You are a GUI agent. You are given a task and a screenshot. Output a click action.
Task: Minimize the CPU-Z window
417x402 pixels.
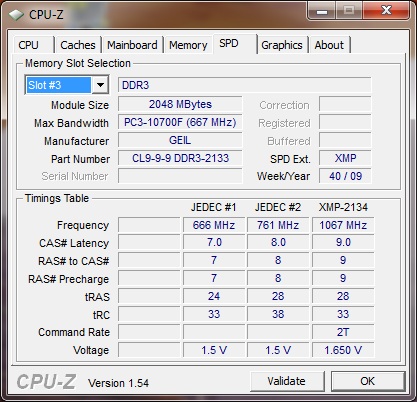322,12
